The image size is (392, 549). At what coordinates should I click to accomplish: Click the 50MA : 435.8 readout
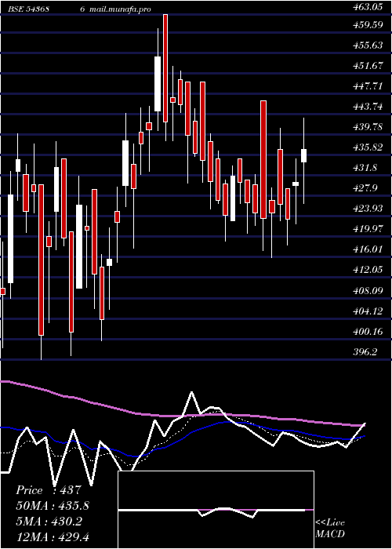pos(53,506)
